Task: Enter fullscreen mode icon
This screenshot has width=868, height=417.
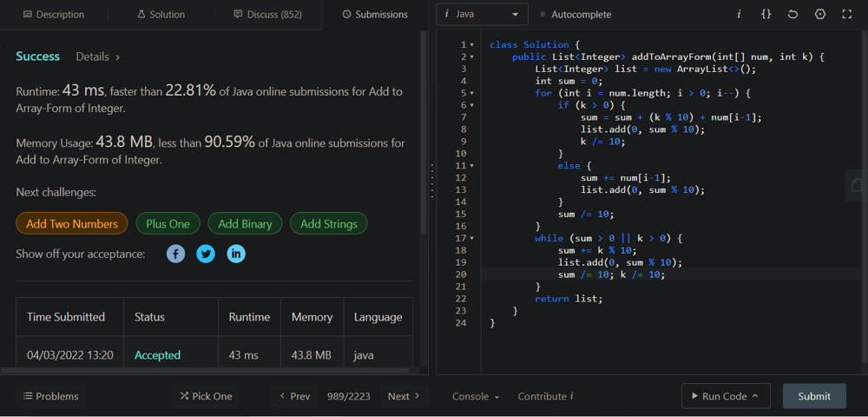Action: tap(846, 15)
